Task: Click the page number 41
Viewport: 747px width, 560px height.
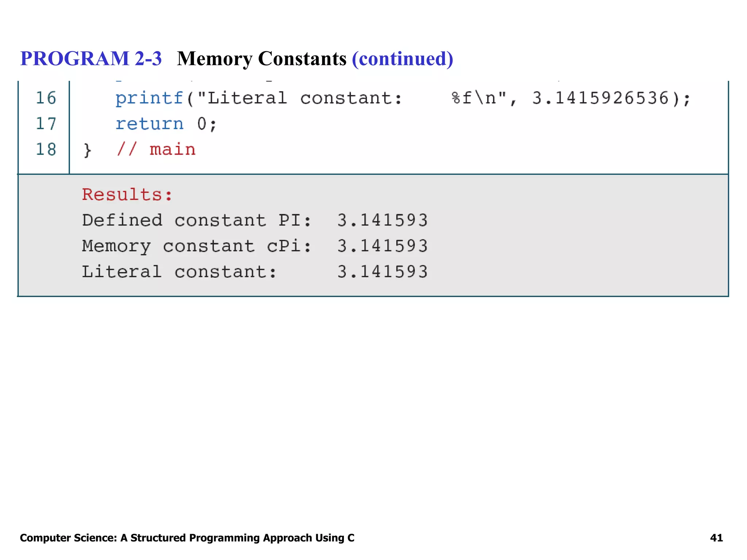Action: click(716, 538)
